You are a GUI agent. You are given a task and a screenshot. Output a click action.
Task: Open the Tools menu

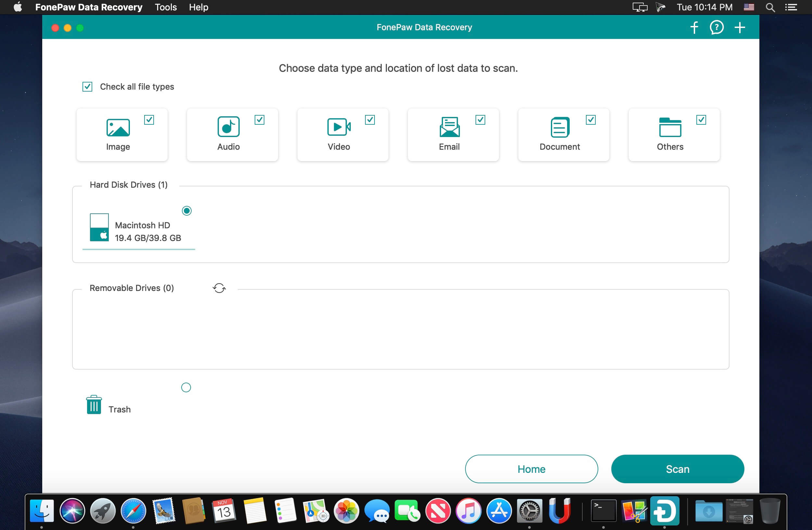click(166, 7)
